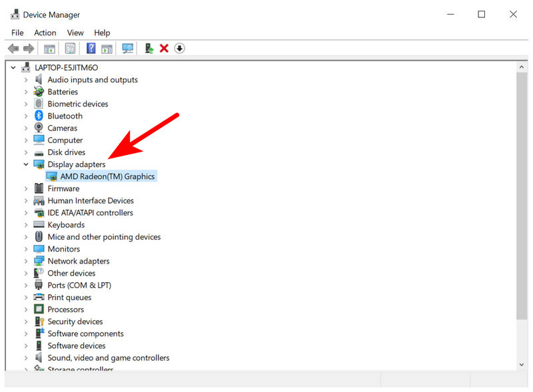Image resolution: width=533 pixels, height=392 pixels.
Task: Select the LAPTOP-E5JITM6O computer node
Action: pyautogui.click(x=65, y=67)
